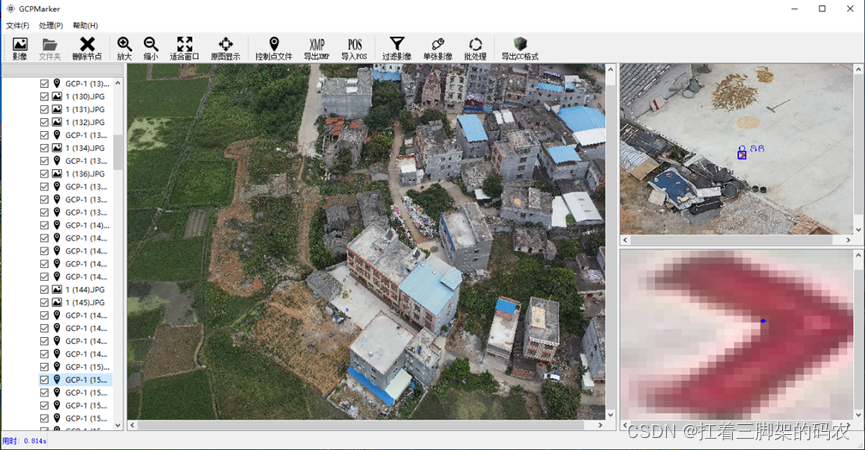Click the pin icon of the GCP-1 (13)... row
This screenshot has width=865, height=450.
pos(57,83)
